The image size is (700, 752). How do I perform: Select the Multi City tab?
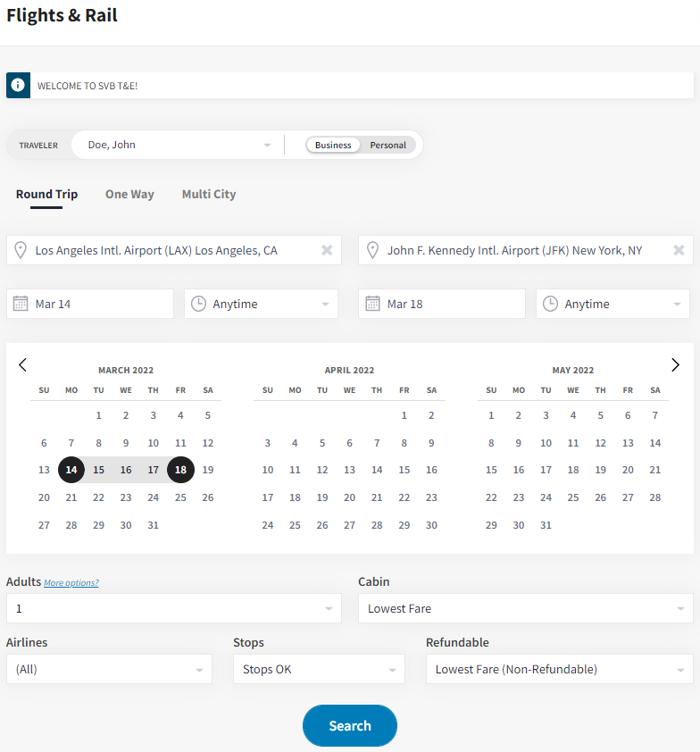[x=209, y=194]
